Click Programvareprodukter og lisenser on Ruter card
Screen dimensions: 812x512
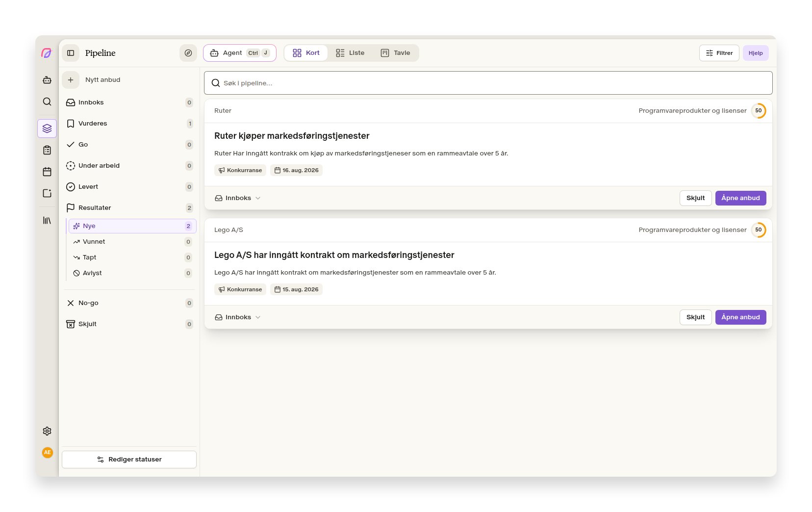(x=692, y=111)
